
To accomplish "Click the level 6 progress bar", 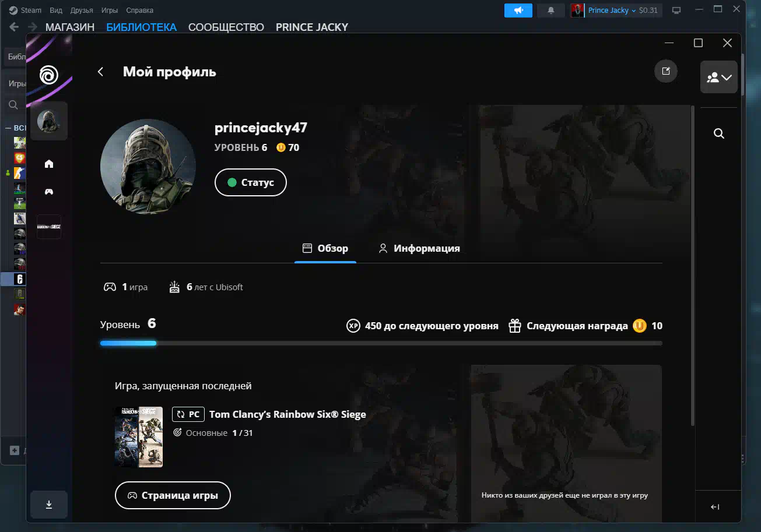I will tap(381, 343).
